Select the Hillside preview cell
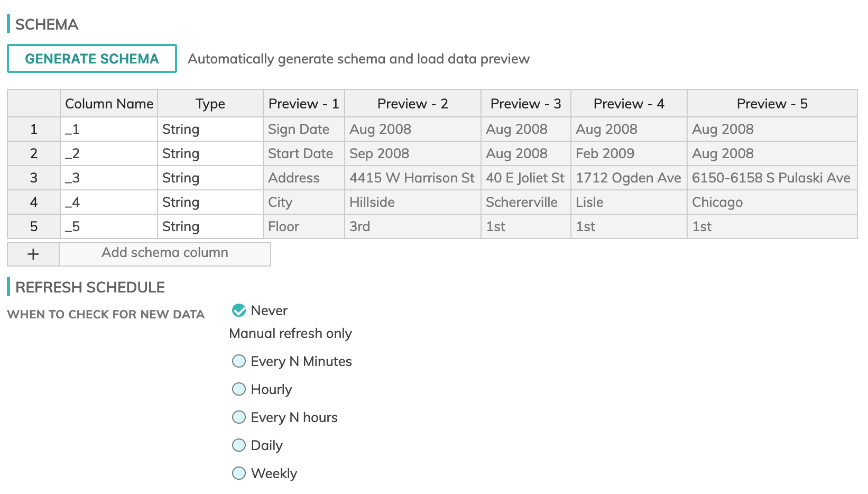 pyautogui.click(x=412, y=203)
